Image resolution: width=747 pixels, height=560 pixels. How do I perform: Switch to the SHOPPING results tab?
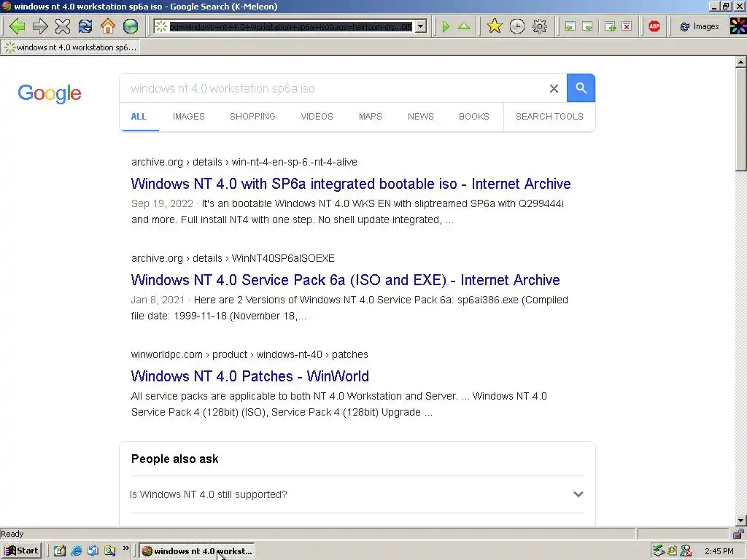pos(252,117)
